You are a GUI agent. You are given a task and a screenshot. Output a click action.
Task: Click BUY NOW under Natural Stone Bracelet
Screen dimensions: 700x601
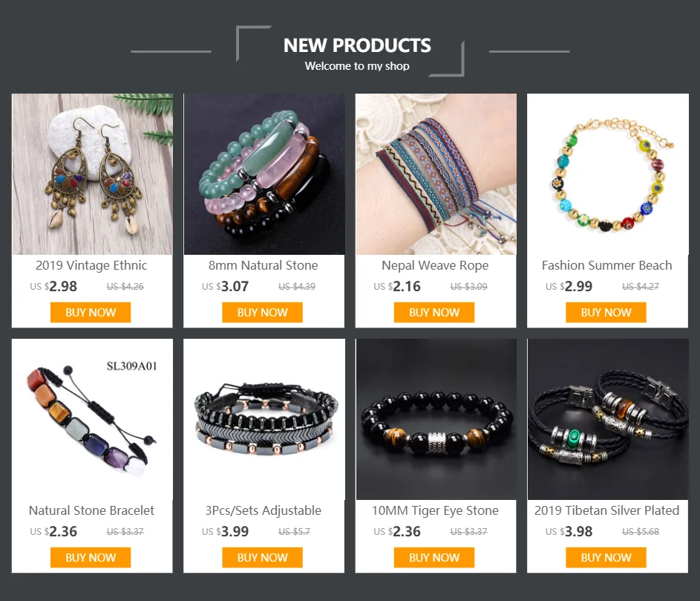coord(91,558)
